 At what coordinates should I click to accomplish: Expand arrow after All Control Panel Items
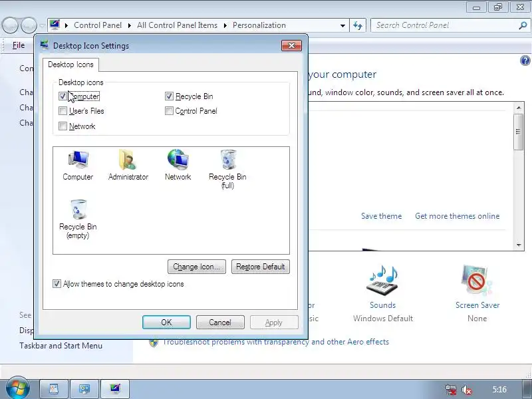[225, 25]
